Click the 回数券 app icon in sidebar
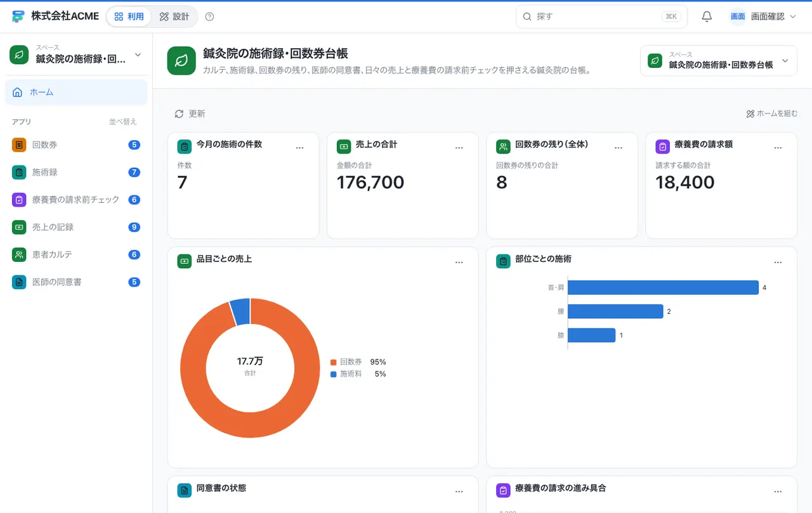 click(19, 145)
